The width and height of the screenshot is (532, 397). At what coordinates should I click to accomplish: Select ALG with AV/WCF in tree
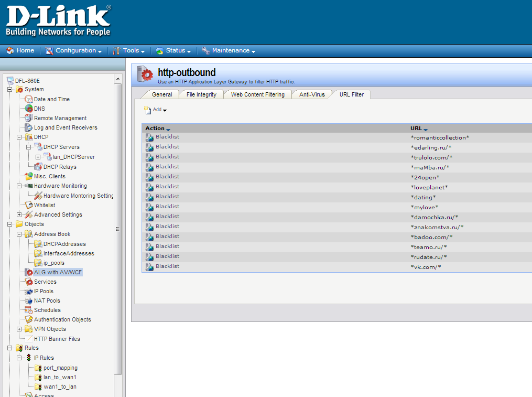pyautogui.click(x=58, y=272)
